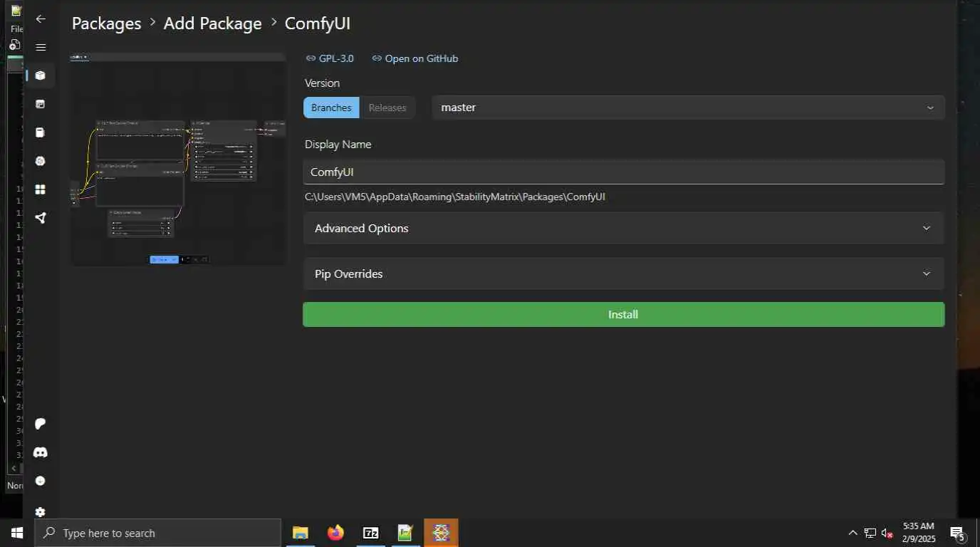This screenshot has width=980, height=547.
Task: Open the Checkpoints cylinder icon in the sidebar
Action: click(41, 132)
